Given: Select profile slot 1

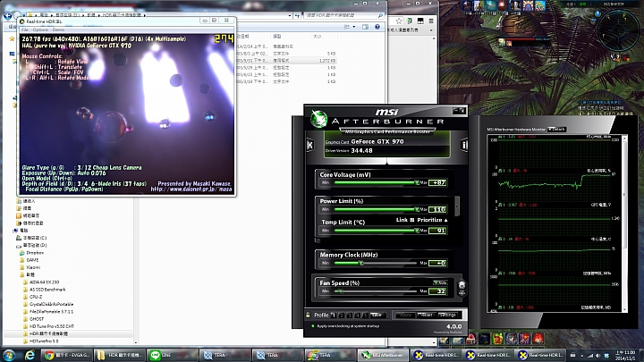Looking at the screenshot, I should point(334,316).
